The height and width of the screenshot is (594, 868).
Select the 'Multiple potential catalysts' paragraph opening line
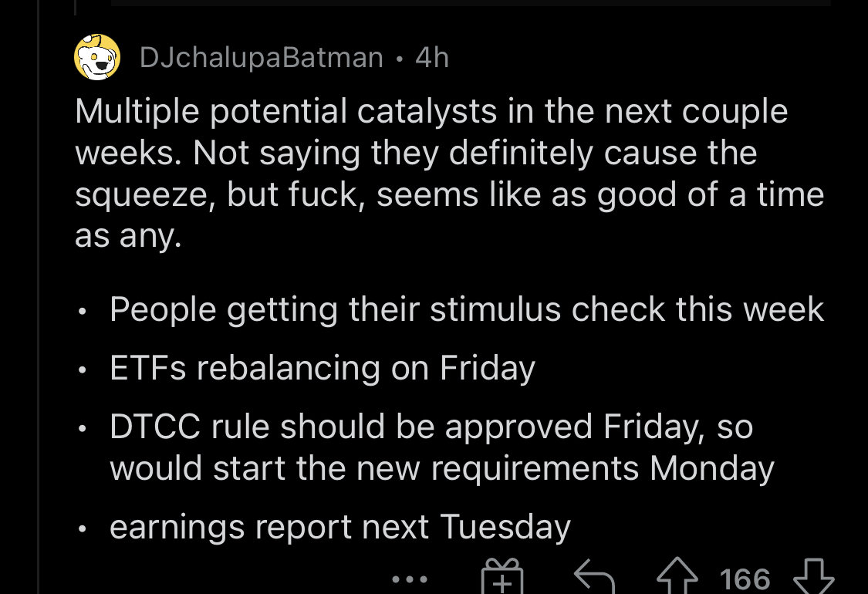coord(431,112)
